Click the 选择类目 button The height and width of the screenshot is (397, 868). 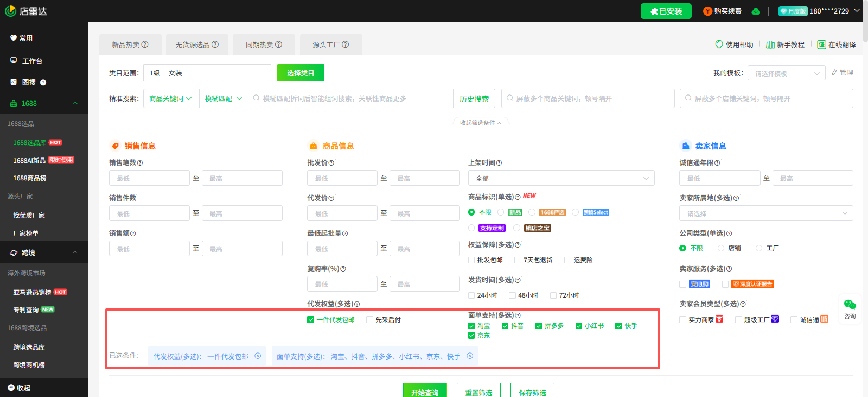(301, 73)
